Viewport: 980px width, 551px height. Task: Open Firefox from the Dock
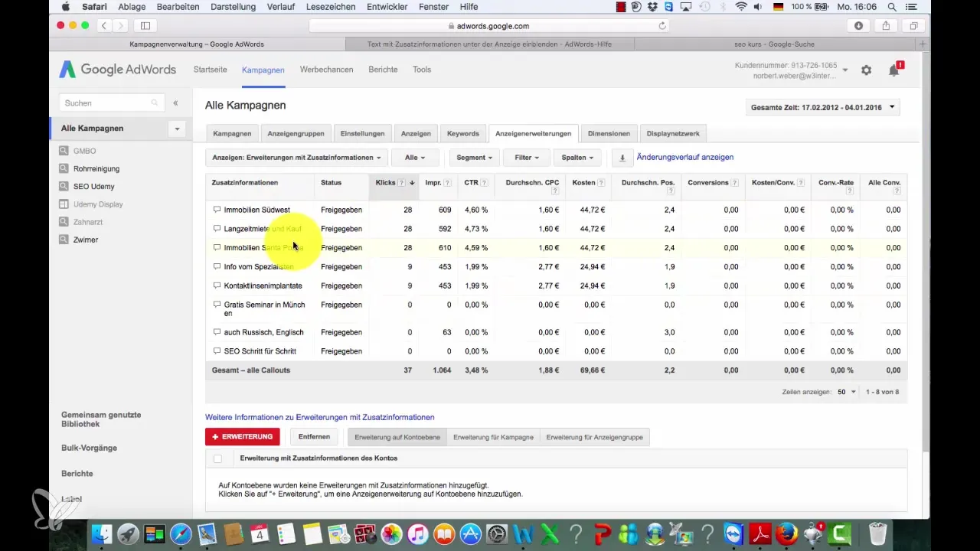coord(786,533)
